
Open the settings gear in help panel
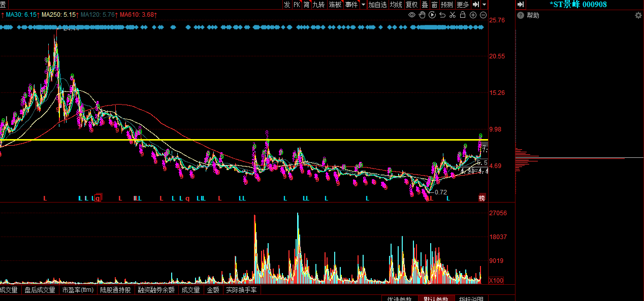(x=638, y=15)
